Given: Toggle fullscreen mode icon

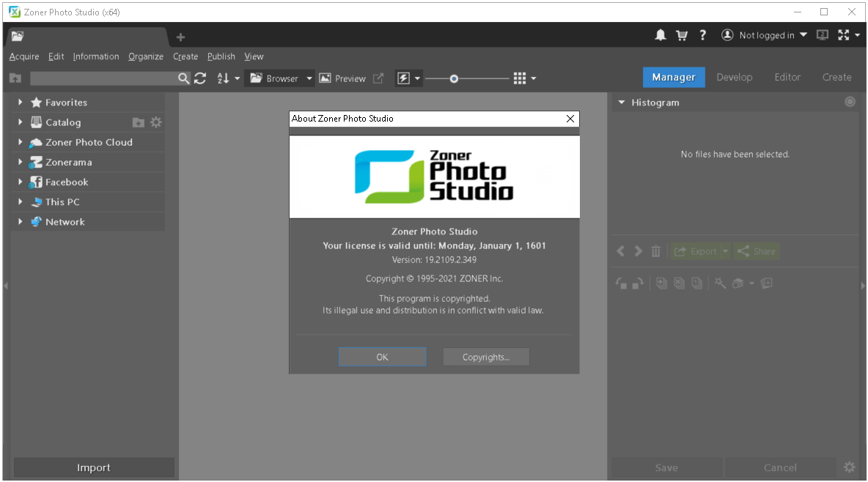Looking at the screenshot, I should click(x=844, y=35).
